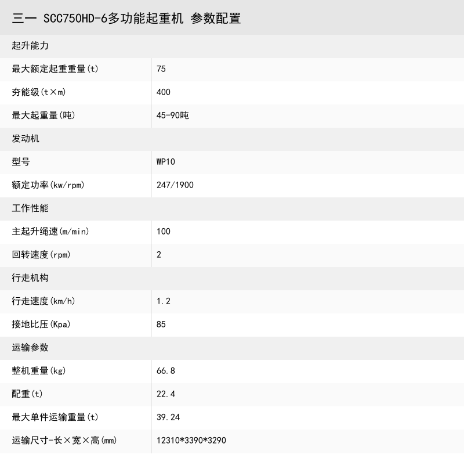Click the 整机重量(kg) label
Screen dimensions: 464x476
point(39,371)
